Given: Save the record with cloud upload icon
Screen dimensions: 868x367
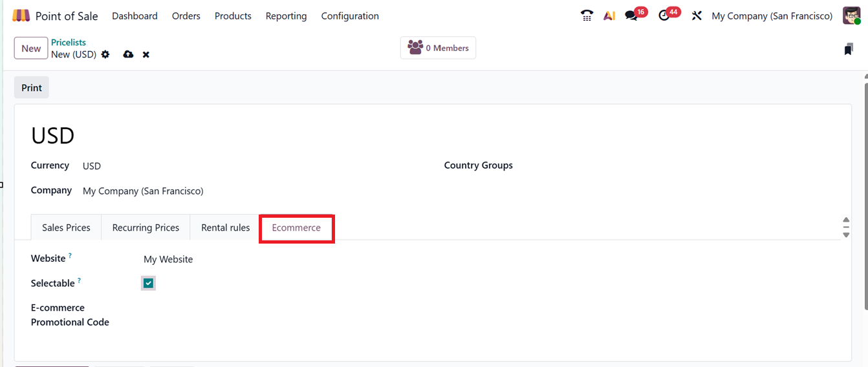Looking at the screenshot, I should (128, 55).
